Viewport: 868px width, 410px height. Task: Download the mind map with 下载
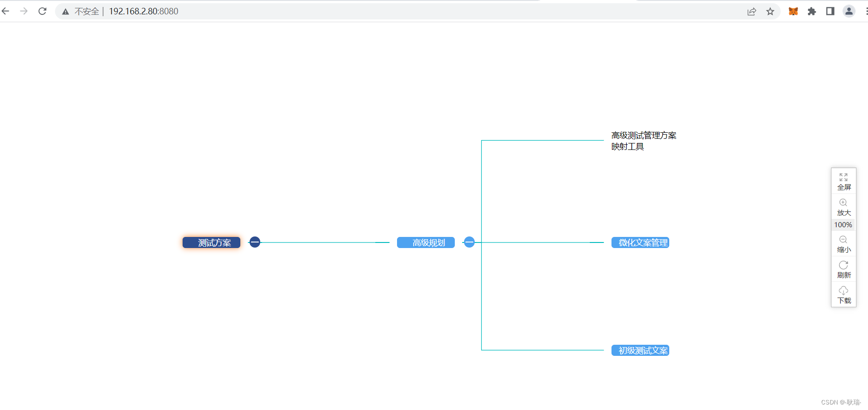[844, 295]
